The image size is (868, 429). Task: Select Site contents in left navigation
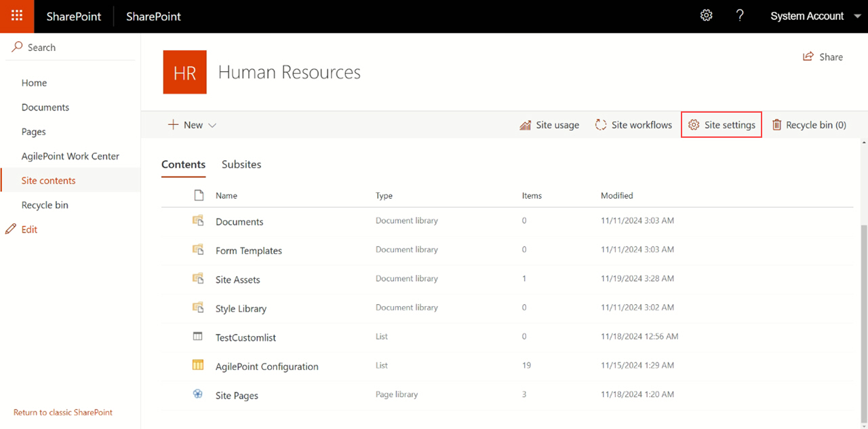coord(49,181)
